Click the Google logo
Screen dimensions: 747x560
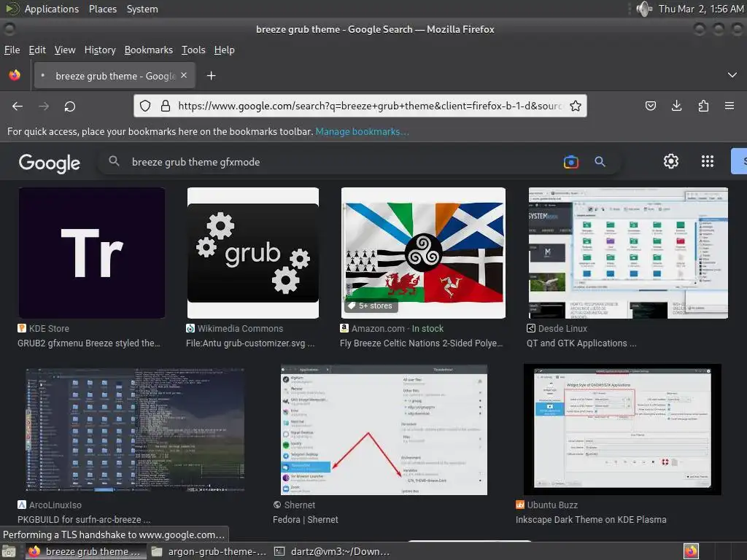coord(50,163)
